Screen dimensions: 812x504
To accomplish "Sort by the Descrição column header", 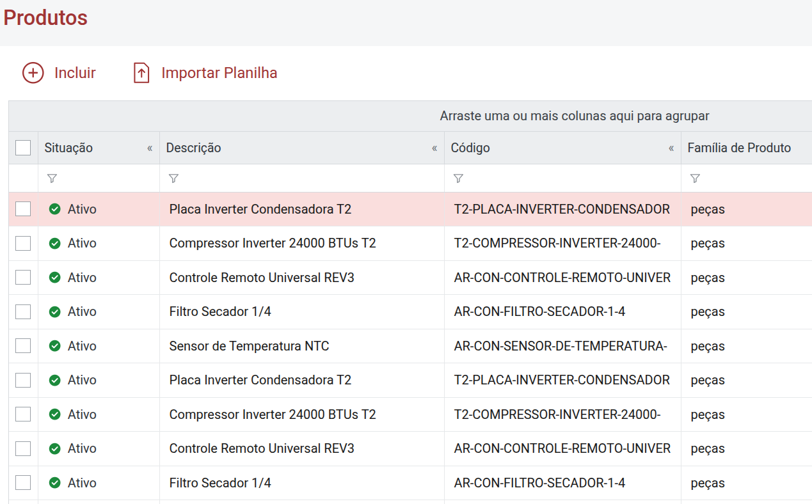I will [194, 148].
